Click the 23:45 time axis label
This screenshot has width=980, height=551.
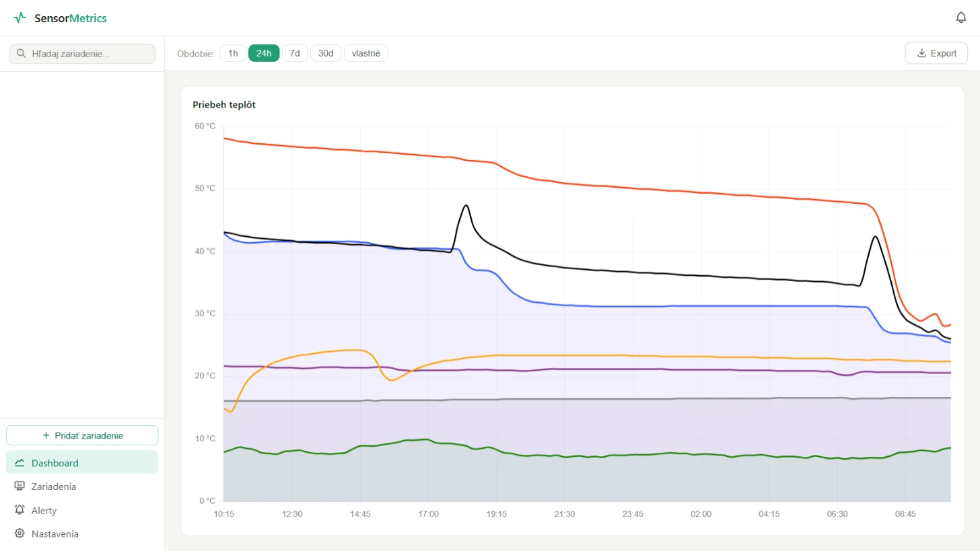coord(633,514)
